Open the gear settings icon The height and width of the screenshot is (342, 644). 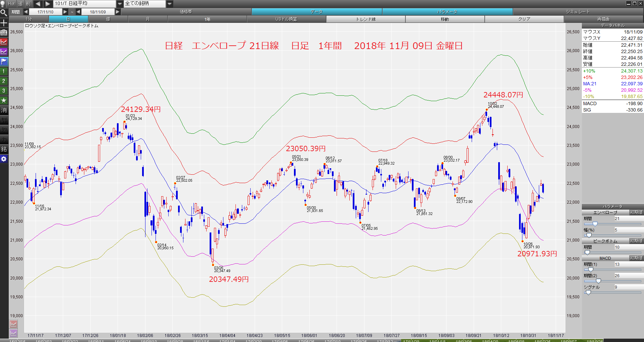tap(4, 159)
